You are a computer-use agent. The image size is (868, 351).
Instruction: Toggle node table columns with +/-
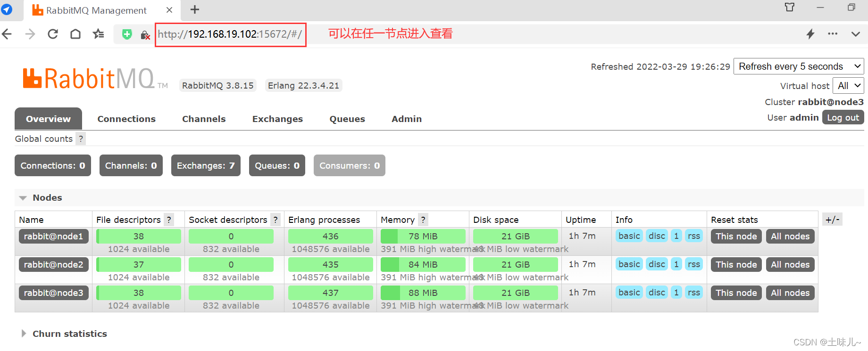(x=833, y=220)
